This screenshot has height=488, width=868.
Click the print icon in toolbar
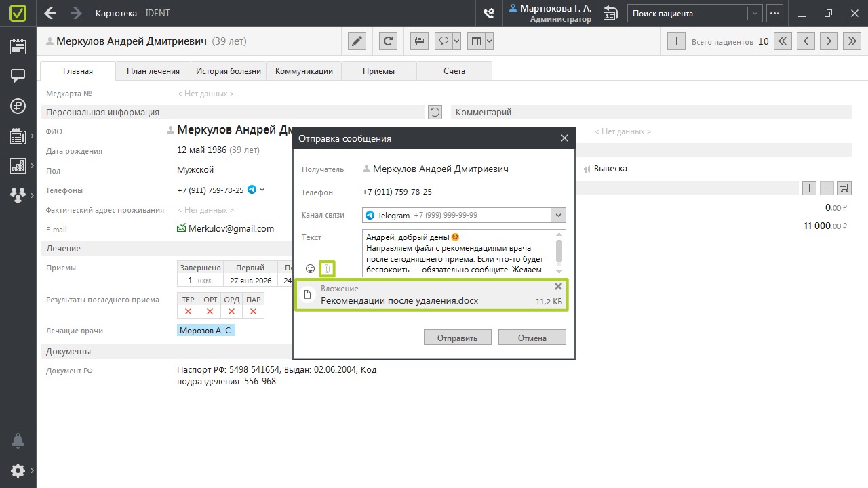(420, 41)
